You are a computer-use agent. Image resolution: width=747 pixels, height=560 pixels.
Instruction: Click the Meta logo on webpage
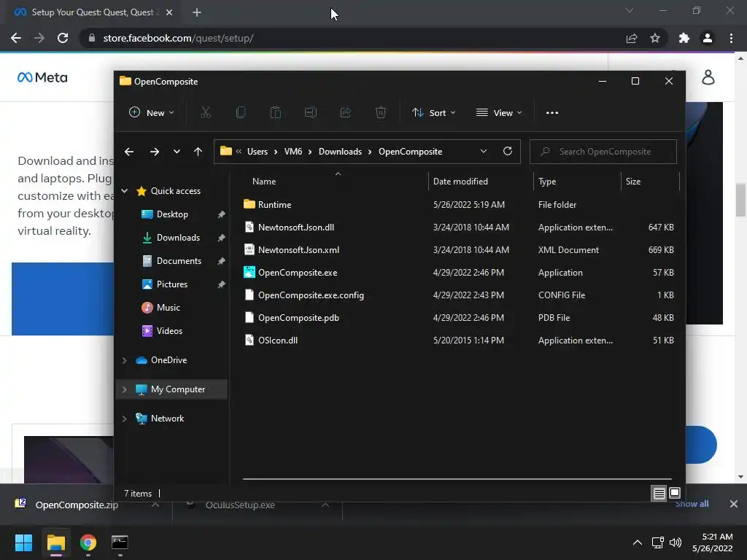coord(42,77)
